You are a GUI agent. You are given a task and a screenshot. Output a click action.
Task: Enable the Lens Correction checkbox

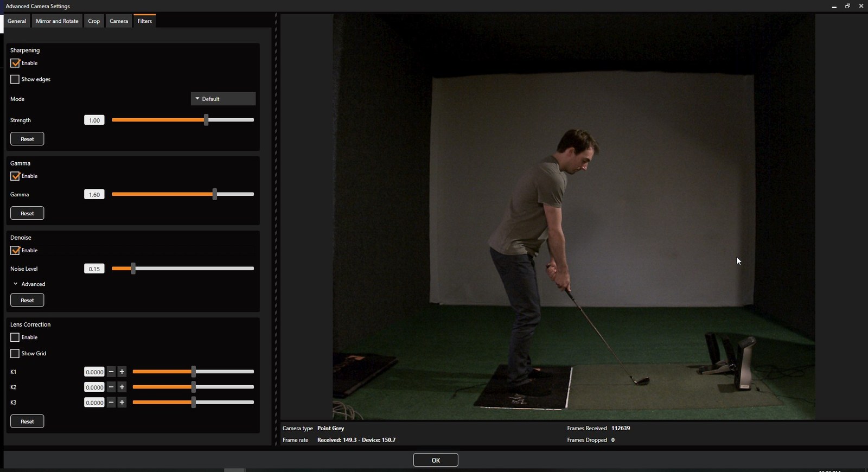click(15, 337)
